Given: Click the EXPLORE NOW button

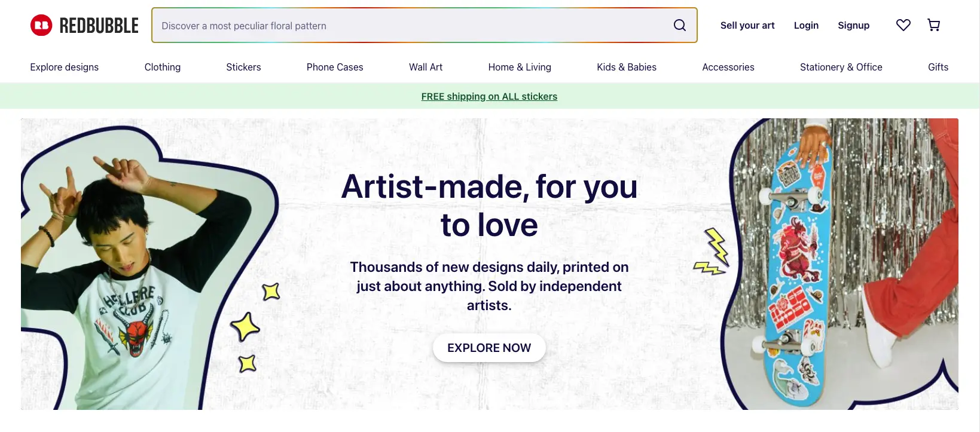Looking at the screenshot, I should coord(489,347).
